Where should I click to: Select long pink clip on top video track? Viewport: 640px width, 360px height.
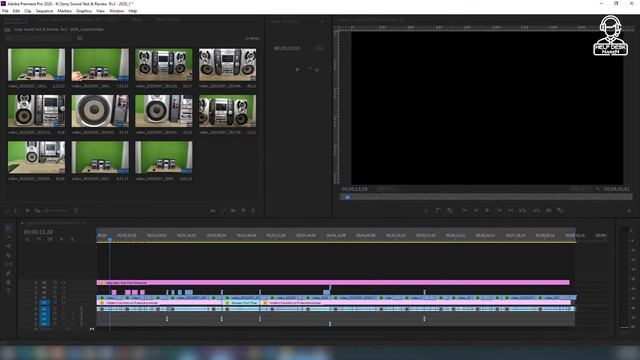333,282
